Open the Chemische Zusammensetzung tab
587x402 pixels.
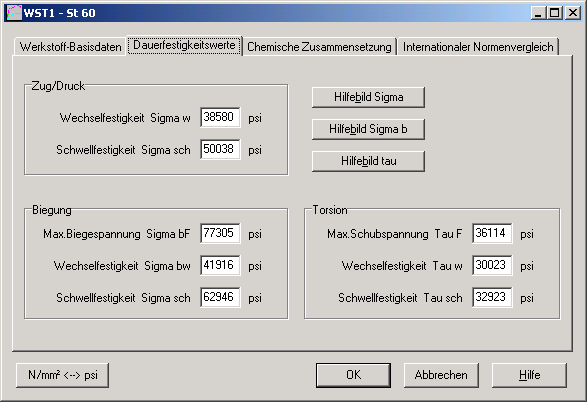click(319, 47)
